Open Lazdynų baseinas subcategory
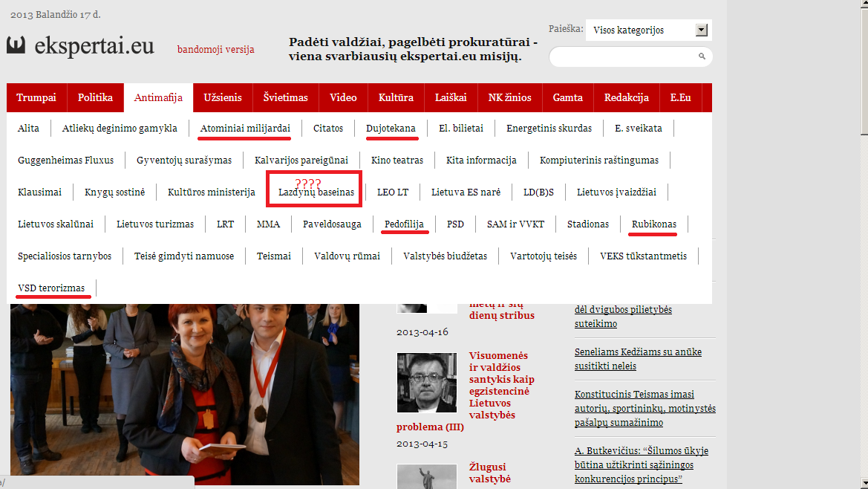The height and width of the screenshot is (489, 868). pos(316,192)
